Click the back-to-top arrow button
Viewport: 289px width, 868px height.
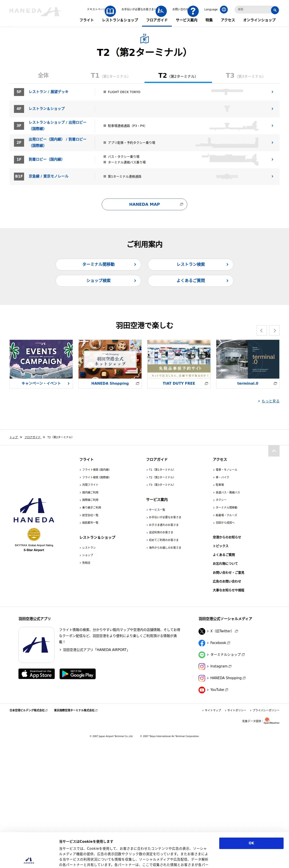pyautogui.click(x=274, y=451)
